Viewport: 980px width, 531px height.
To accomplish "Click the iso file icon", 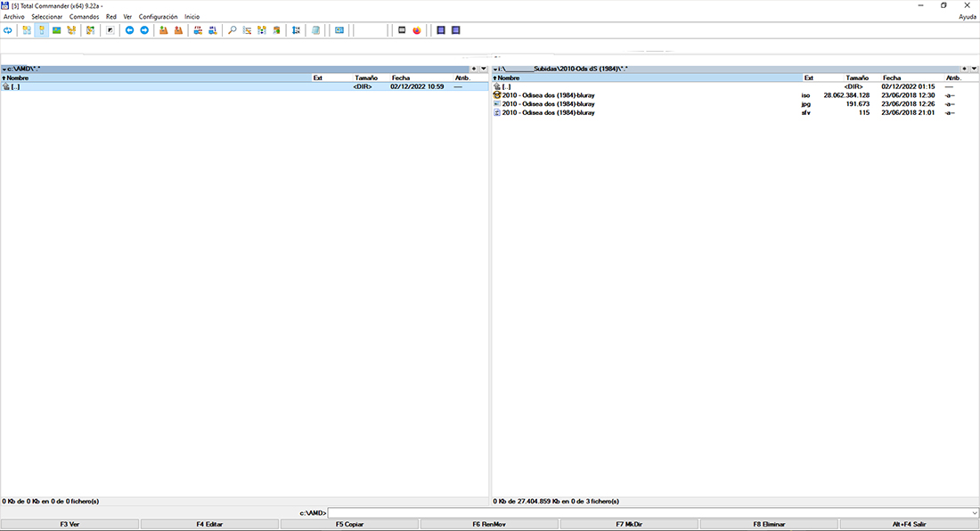I will (x=497, y=95).
